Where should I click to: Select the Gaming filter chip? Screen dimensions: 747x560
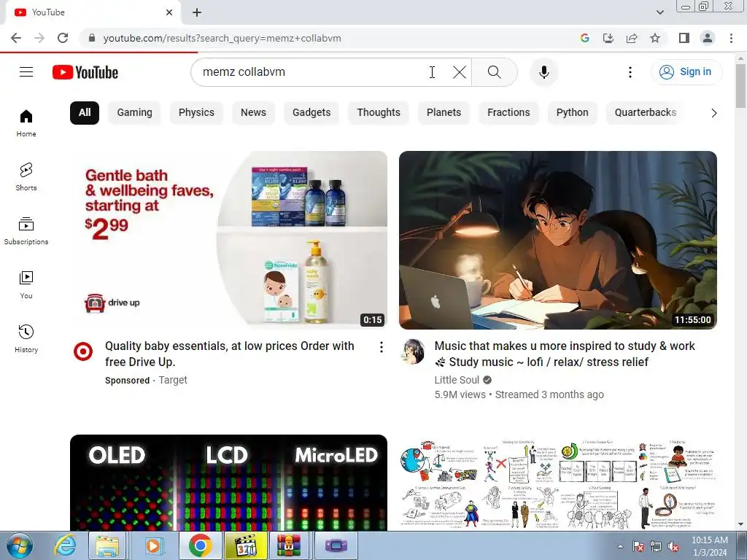click(134, 113)
